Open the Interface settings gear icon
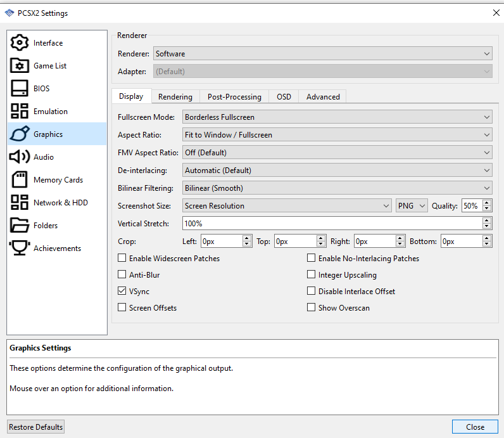Viewport: 504px width, 438px height. [20, 42]
